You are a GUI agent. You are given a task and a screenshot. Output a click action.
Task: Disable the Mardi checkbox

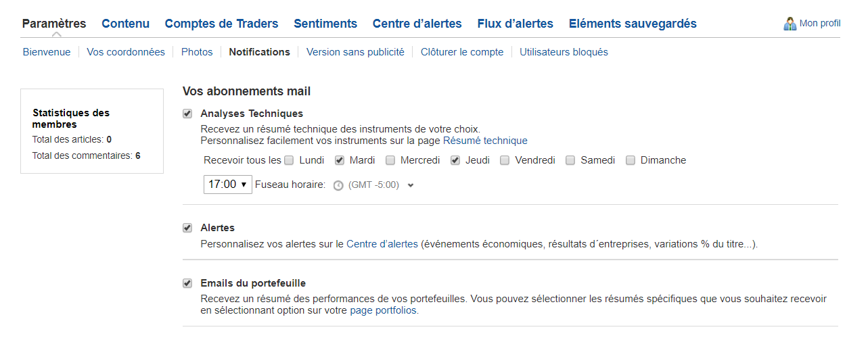click(x=340, y=160)
